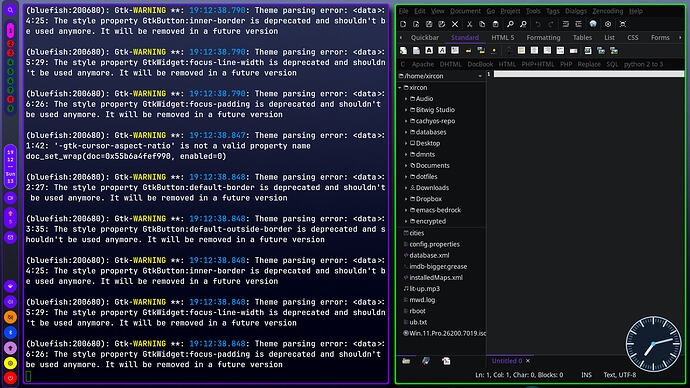
Task: Expand the Documents folder
Action: 406,165
